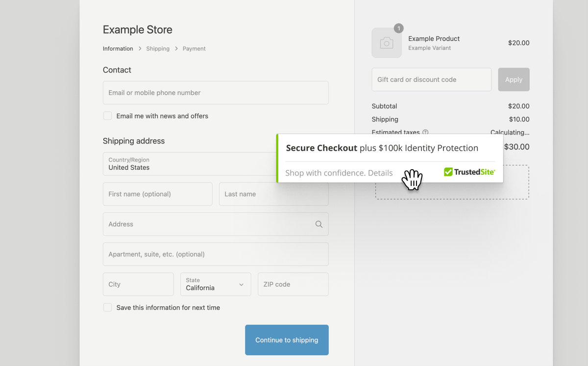Click the quantity badge on product image

[399, 28]
